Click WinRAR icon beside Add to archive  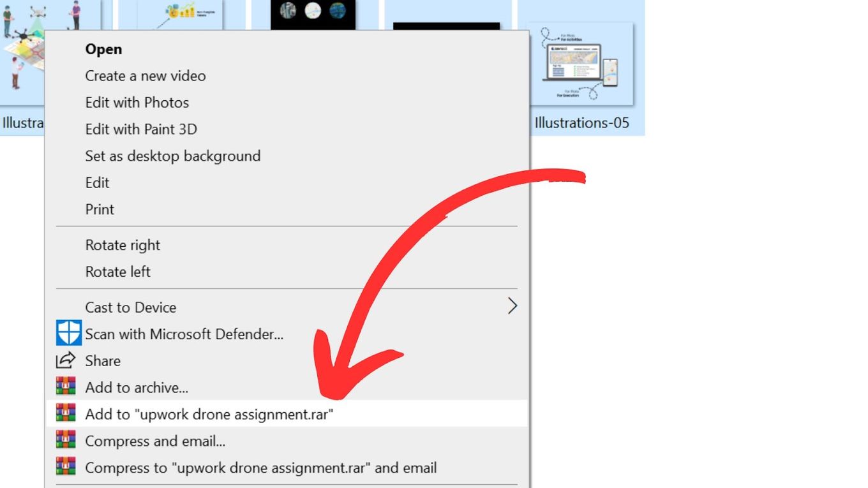point(66,386)
